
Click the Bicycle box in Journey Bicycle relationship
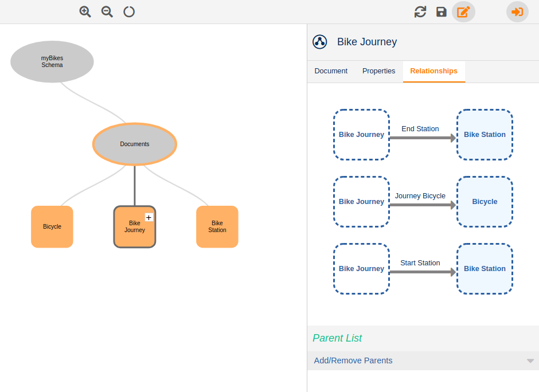coord(485,202)
